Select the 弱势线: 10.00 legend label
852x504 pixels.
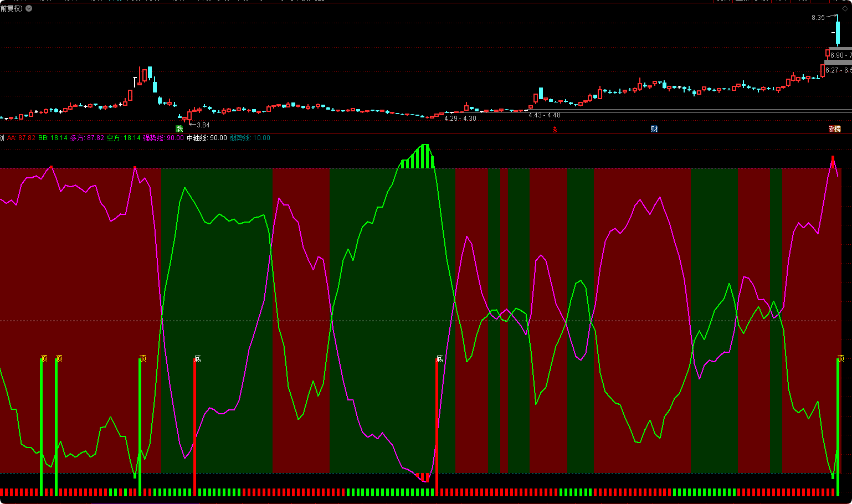tap(250, 138)
